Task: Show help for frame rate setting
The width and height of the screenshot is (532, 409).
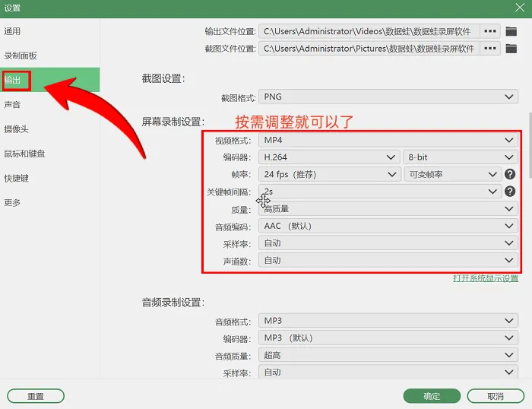Action: [510, 174]
